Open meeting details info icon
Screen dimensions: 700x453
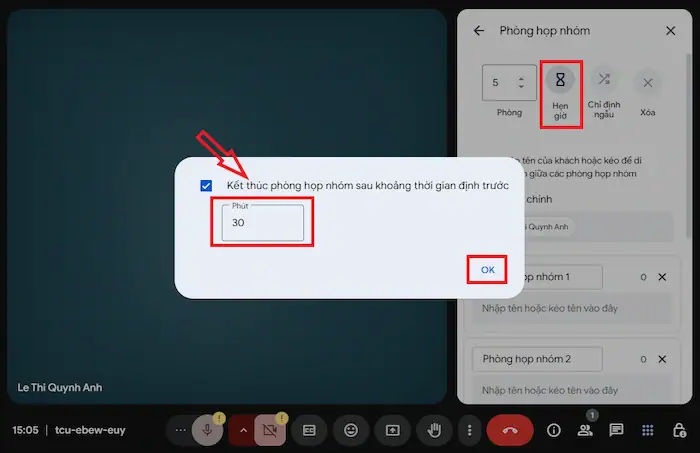[554, 430]
